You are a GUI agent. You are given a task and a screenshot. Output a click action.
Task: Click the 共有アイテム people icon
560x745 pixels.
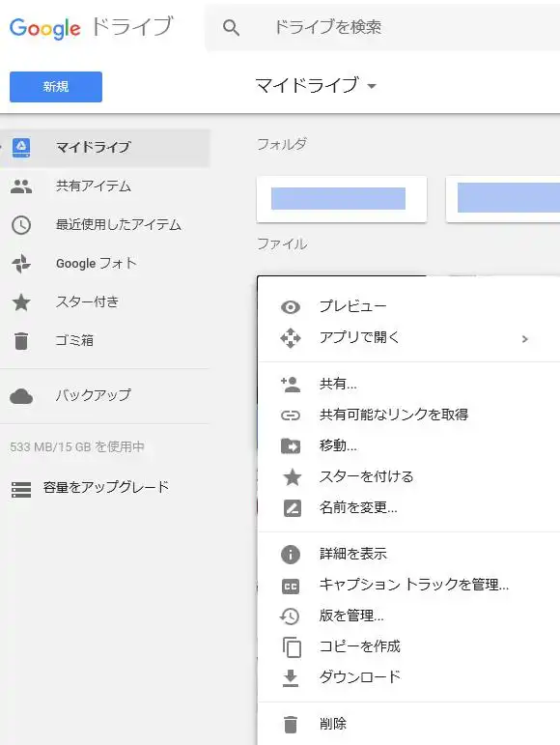[21, 186]
